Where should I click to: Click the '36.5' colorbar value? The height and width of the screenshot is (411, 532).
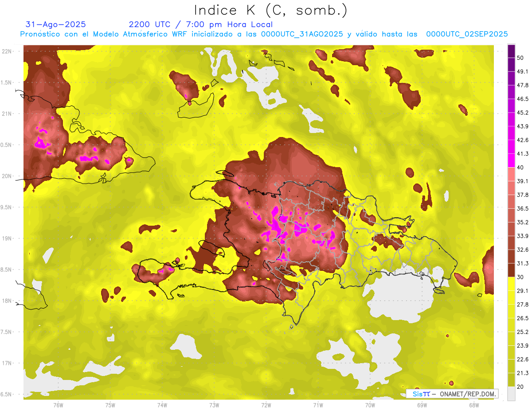pyautogui.click(x=522, y=208)
